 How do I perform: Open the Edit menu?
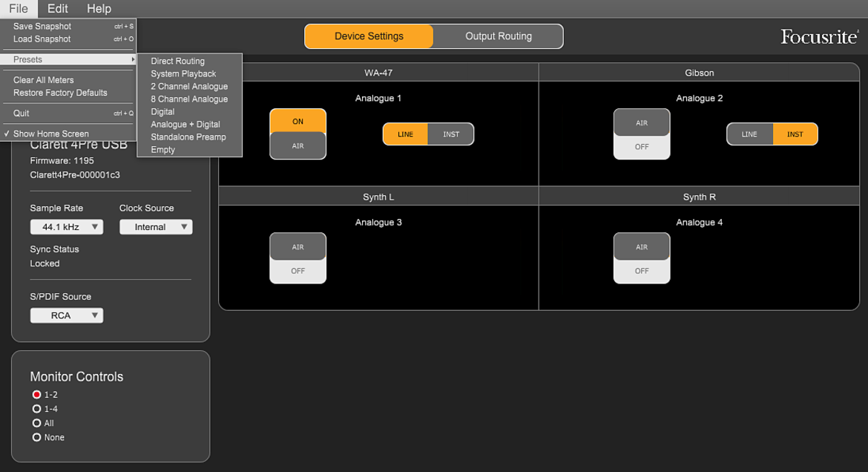[x=58, y=9]
